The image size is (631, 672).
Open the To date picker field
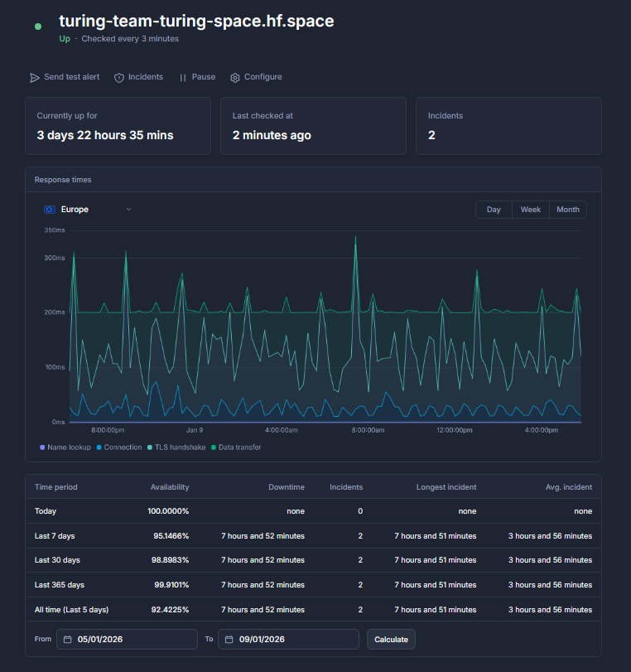click(288, 640)
